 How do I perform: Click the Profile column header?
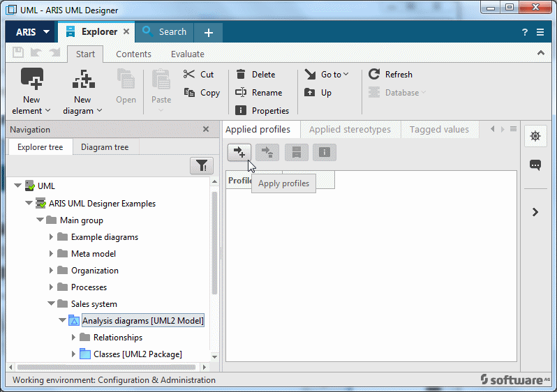254,180
